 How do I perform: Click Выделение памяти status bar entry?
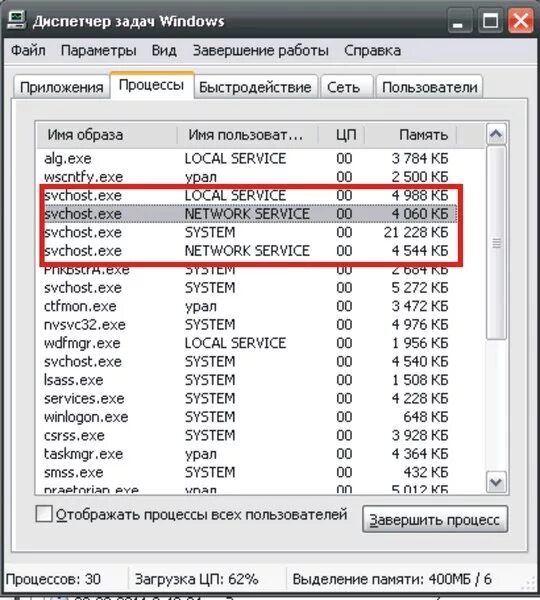pyautogui.click(x=392, y=579)
